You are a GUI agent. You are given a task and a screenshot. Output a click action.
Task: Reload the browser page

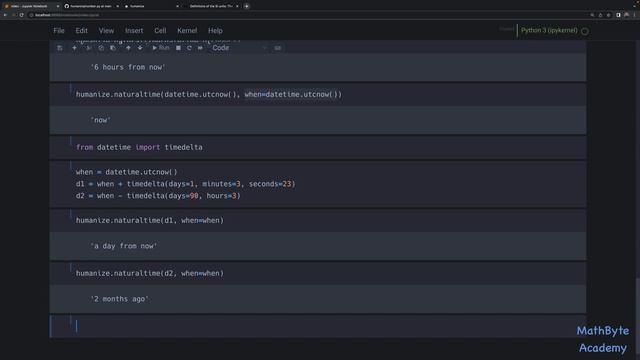click(21, 15)
